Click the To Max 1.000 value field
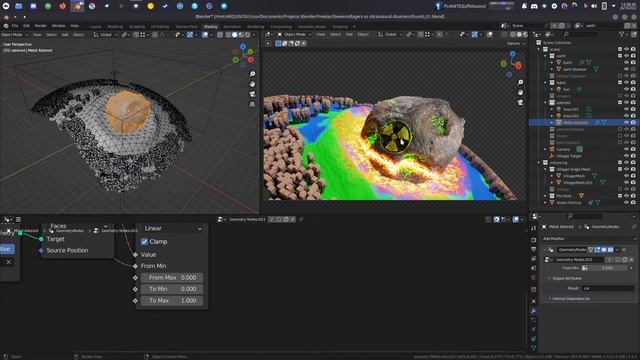Image resolution: width=640 pixels, height=360 pixels. [172, 300]
